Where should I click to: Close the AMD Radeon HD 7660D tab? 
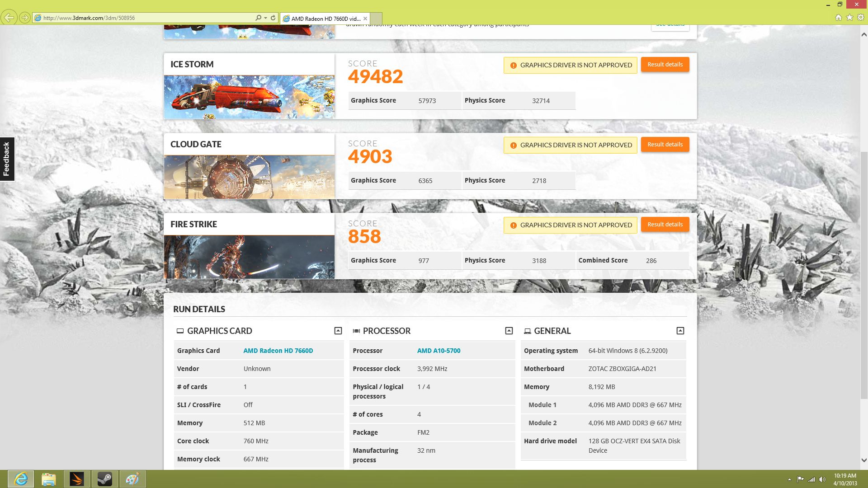tap(365, 19)
